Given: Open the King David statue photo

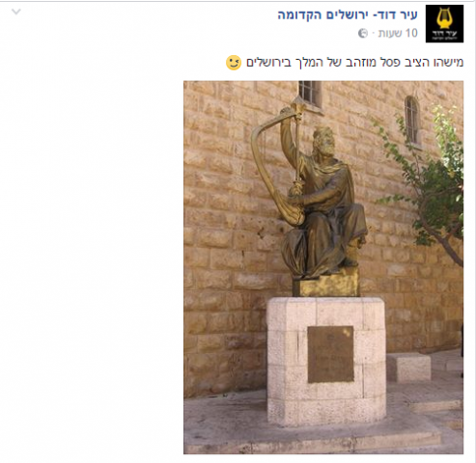Looking at the screenshot, I should click(x=323, y=267).
